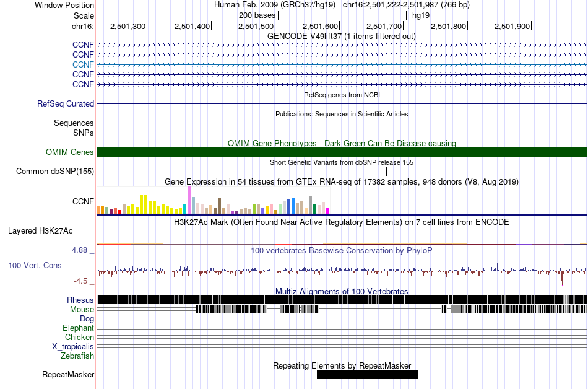The height and width of the screenshot is (389, 588).
Task: Click the dark green OMIM gene bar
Action: (x=342, y=152)
